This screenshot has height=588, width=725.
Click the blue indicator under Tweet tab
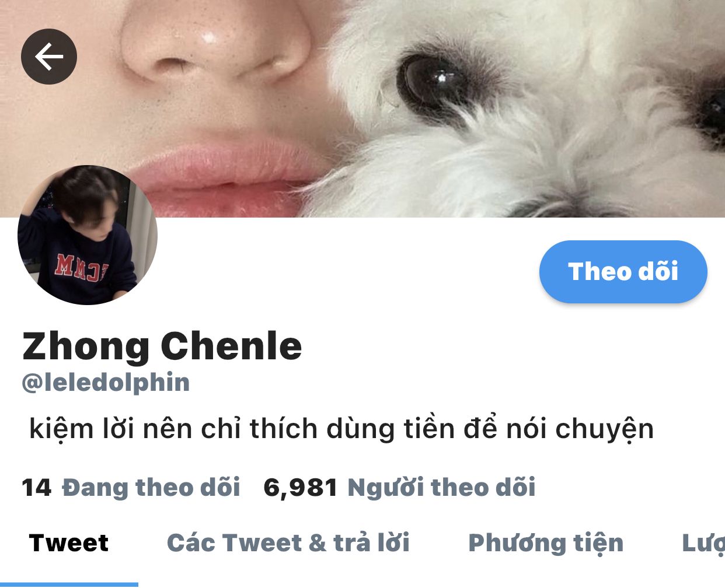point(69,584)
